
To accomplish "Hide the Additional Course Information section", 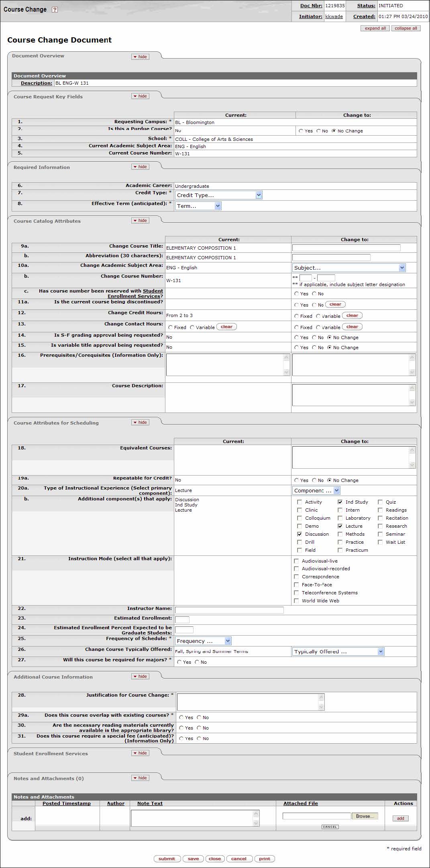I will 140,677.
